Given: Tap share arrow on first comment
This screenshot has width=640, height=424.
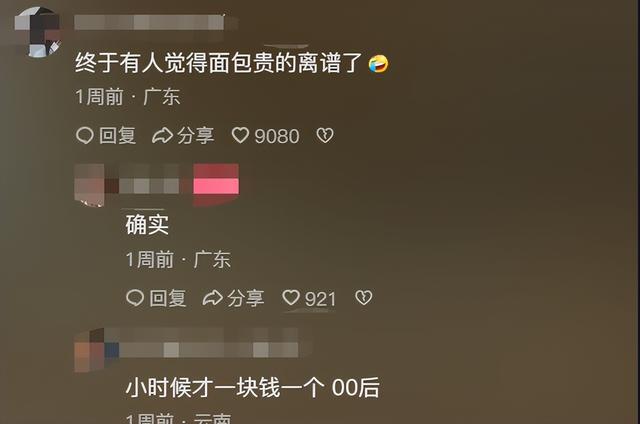Looking at the screenshot, I should [162, 135].
